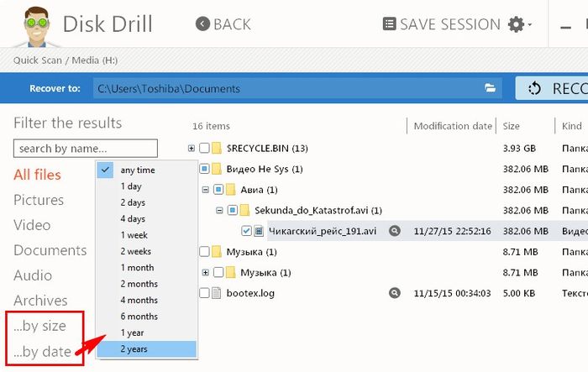
Task: Sort by Modification date column
Action: 453,126
